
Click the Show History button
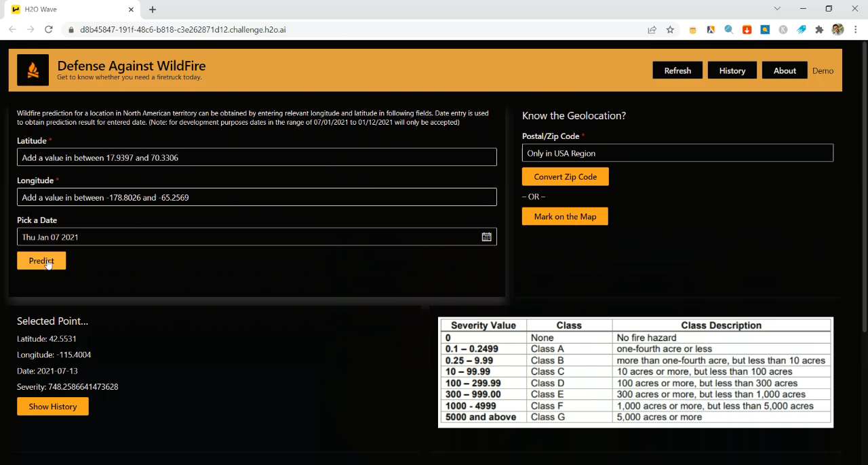[x=53, y=407]
